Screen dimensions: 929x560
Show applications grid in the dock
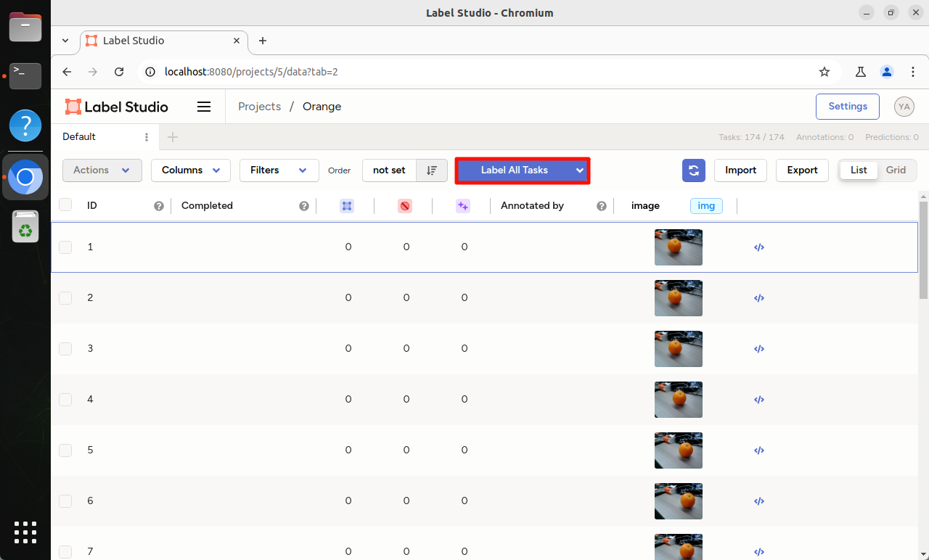tap(25, 532)
